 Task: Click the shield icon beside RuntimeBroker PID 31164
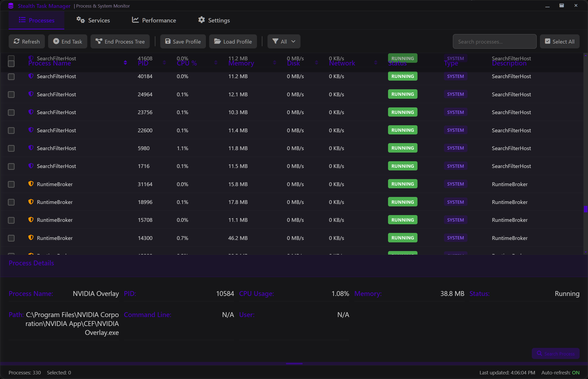click(x=31, y=184)
